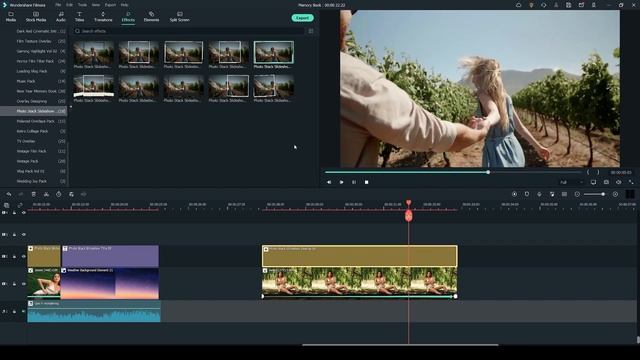Open the Help menu
640x360 pixels.
point(124,5)
